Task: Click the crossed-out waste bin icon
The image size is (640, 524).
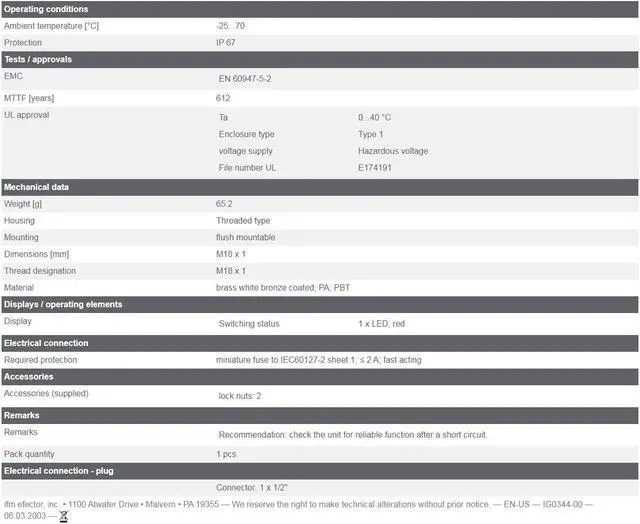Action: pos(64,516)
